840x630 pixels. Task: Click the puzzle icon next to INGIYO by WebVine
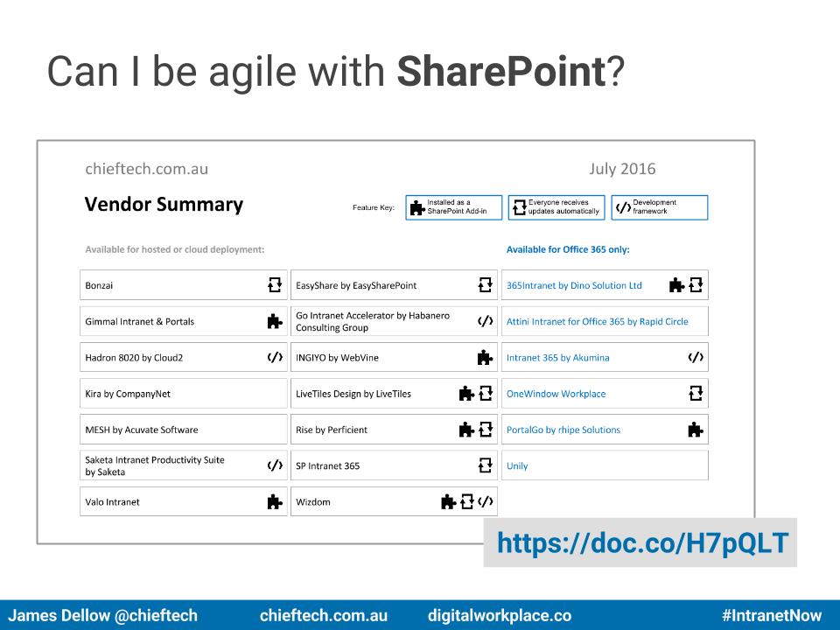pyautogui.click(x=485, y=357)
